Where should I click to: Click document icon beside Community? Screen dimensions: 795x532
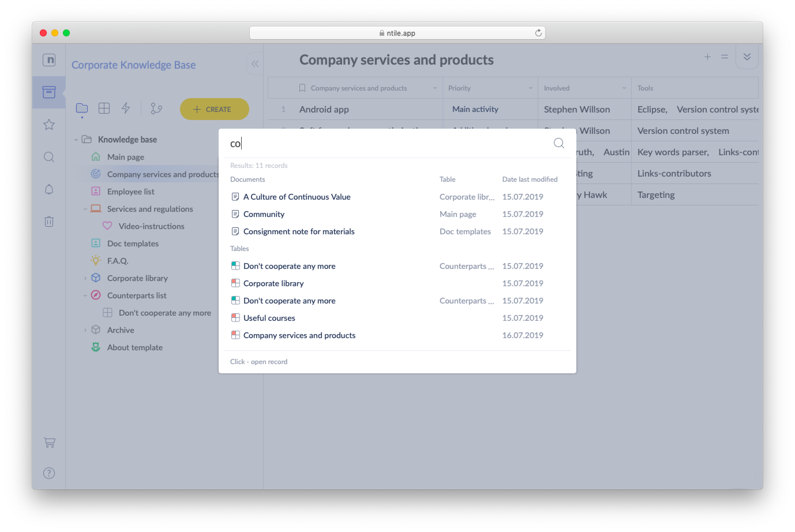click(x=235, y=214)
